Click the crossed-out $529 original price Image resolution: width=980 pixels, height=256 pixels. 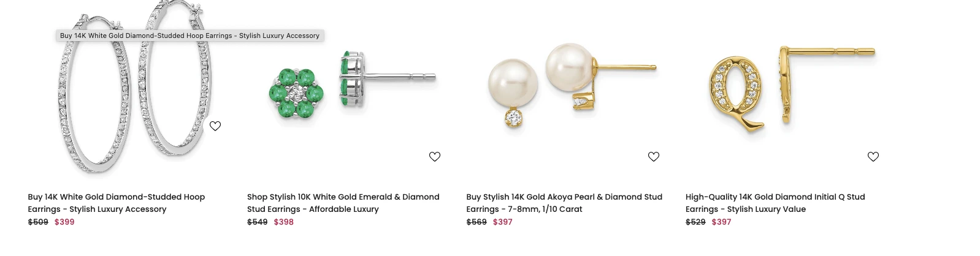[x=695, y=222]
